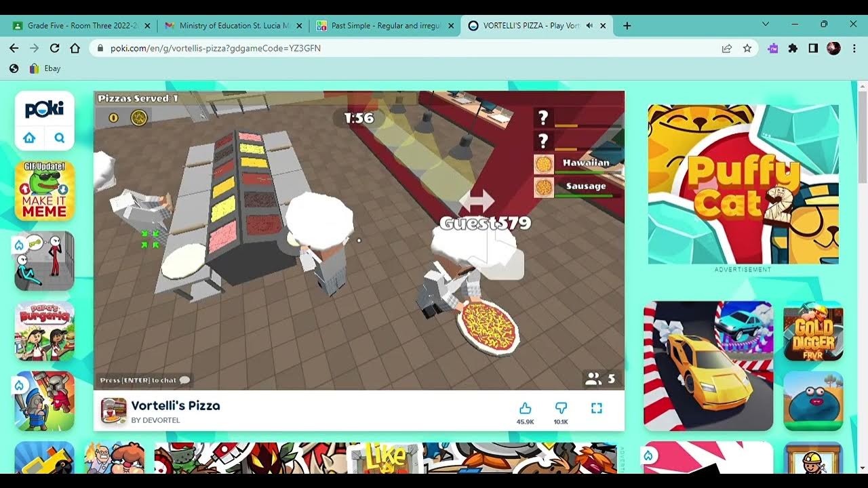The image size is (868, 488).
Task: Click the Guest1579 player name
Action: (485, 223)
